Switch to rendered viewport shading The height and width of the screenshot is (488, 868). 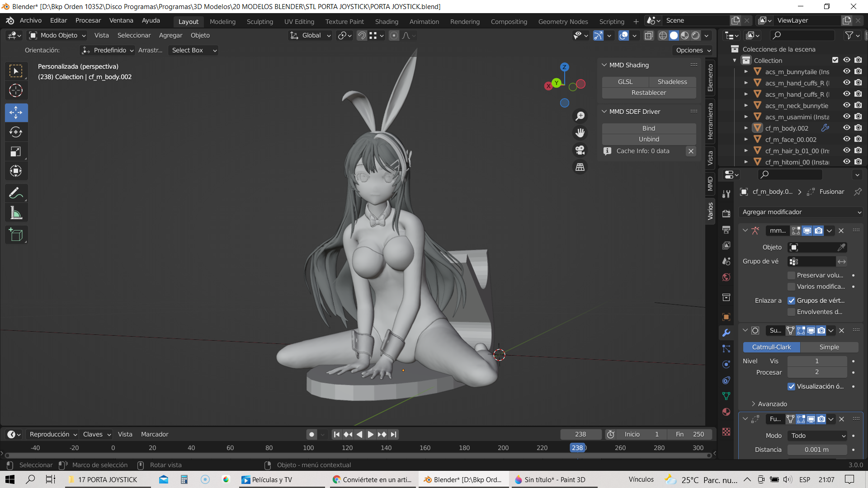696,36
